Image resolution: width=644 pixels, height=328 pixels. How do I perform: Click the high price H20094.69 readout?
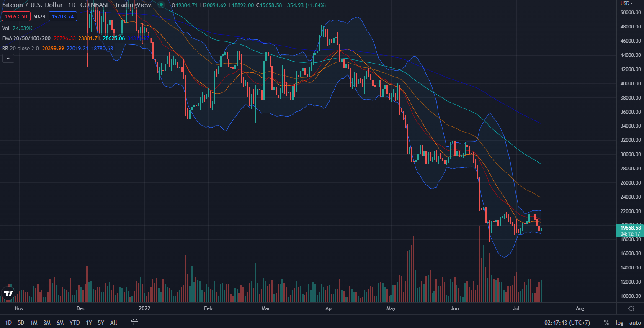coord(214,5)
